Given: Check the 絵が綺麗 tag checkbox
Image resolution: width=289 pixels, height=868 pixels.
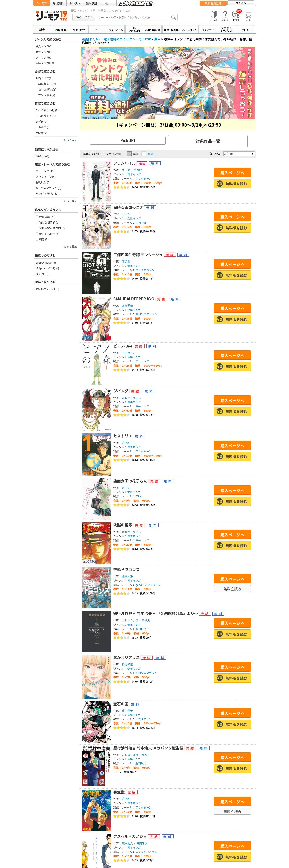Looking at the screenshot, I should pos(37,217).
